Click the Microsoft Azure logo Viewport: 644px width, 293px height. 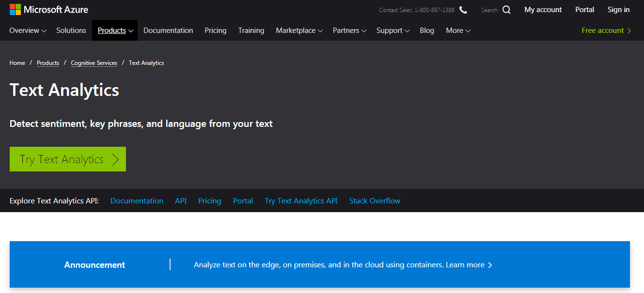[x=49, y=10]
